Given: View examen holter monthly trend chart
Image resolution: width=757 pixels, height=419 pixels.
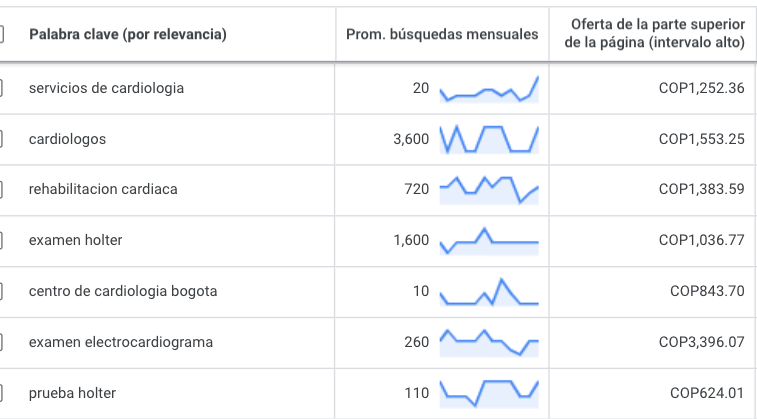Looking at the screenshot, I should [489, 241].
